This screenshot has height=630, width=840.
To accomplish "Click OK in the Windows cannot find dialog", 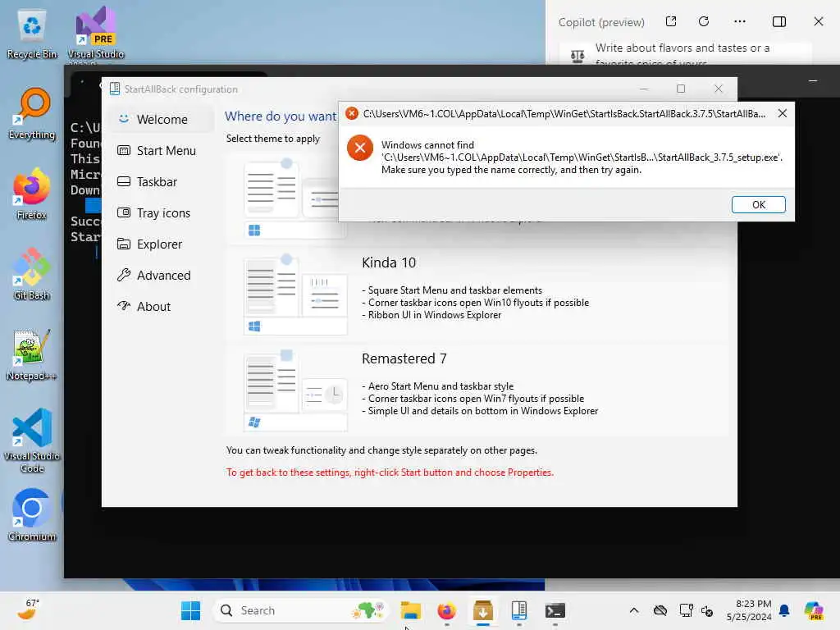I will (758, 204).
